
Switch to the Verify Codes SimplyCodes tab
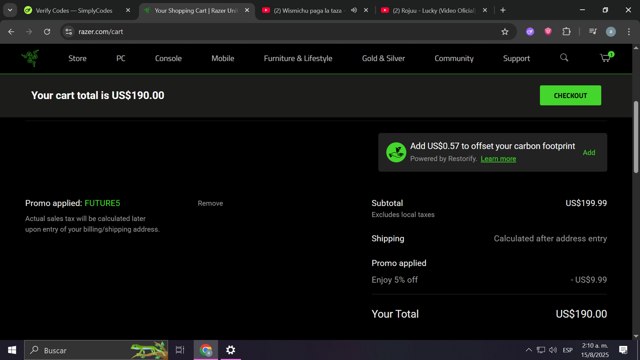pos(73,11)
